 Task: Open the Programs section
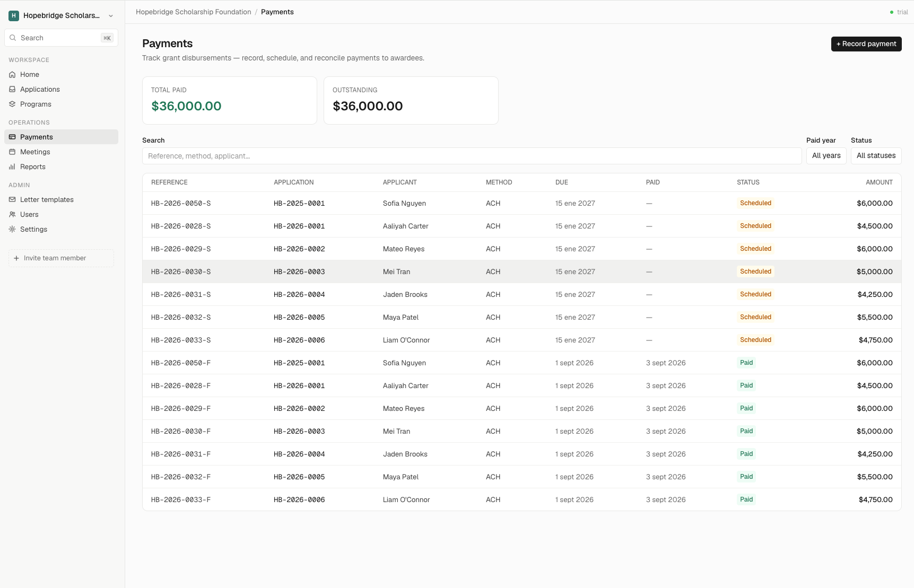(61, 104)
